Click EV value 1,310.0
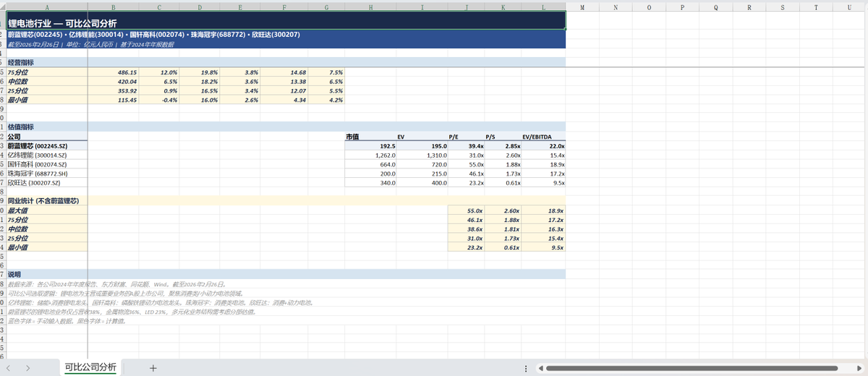This screenshot has height=376, width=868. click(422, 155)
